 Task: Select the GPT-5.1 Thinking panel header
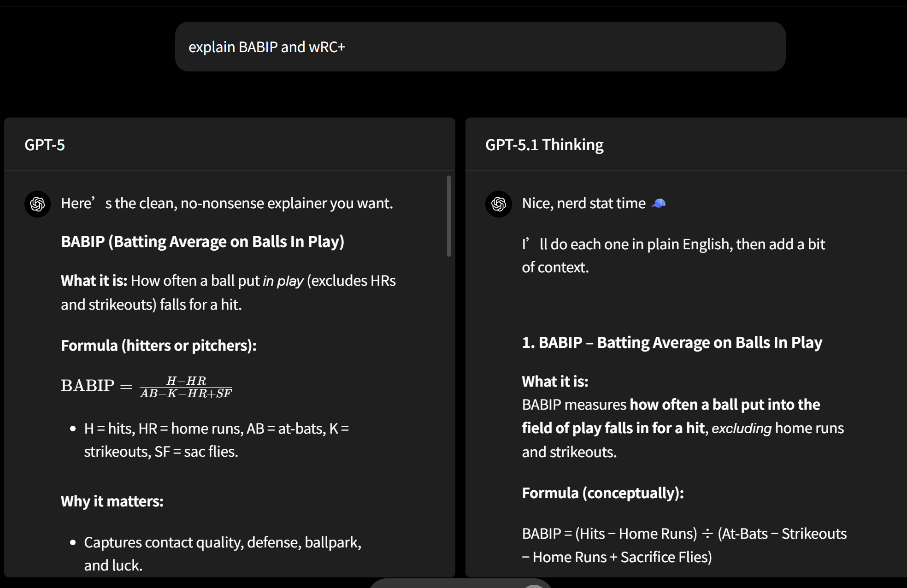pos(544,145)
